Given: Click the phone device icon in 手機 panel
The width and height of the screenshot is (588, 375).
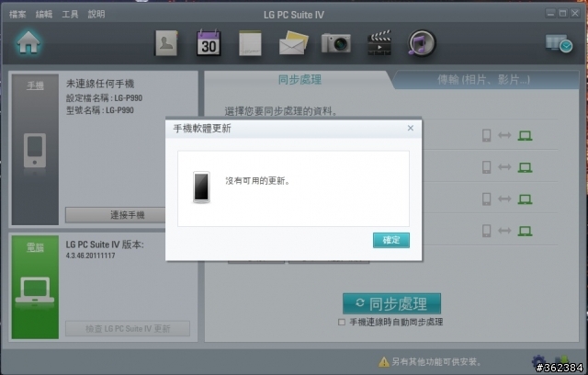Looking at the screenshot, I should click(x=35, y=151).
